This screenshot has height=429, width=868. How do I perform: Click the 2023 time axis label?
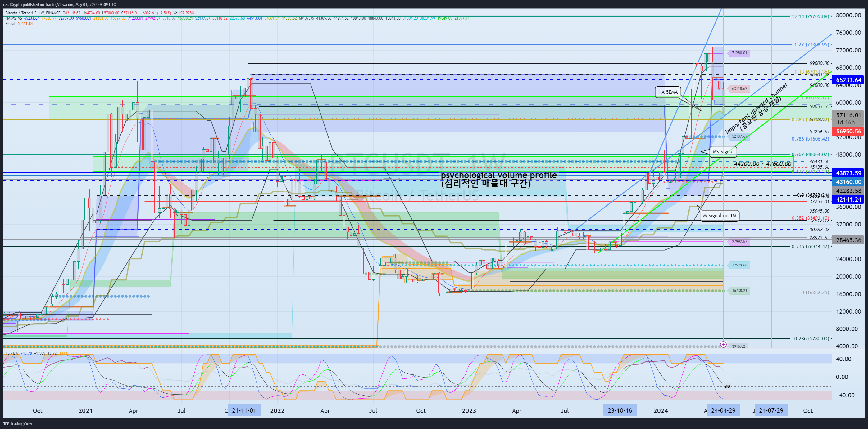pyautogui.click(x=469, y=411)
